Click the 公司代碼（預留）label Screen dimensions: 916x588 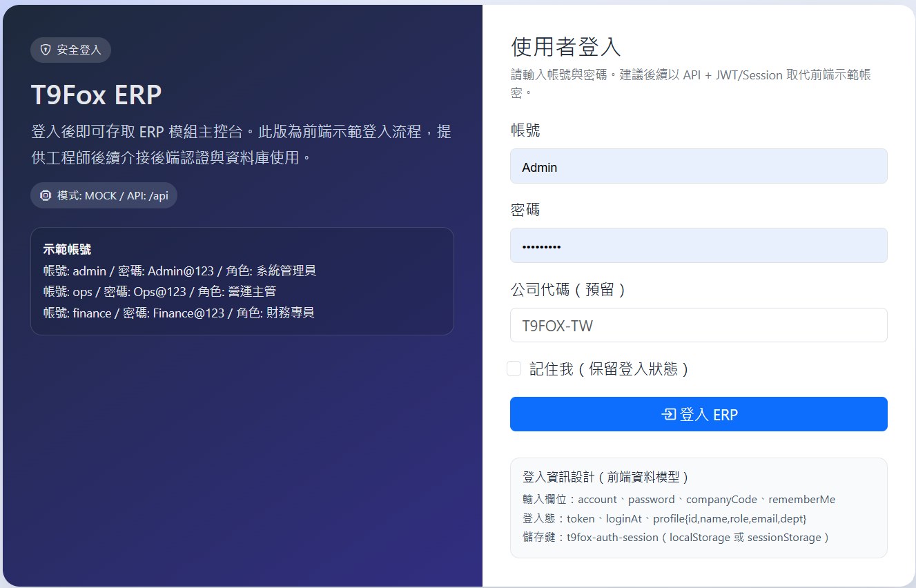click(569, 289)
